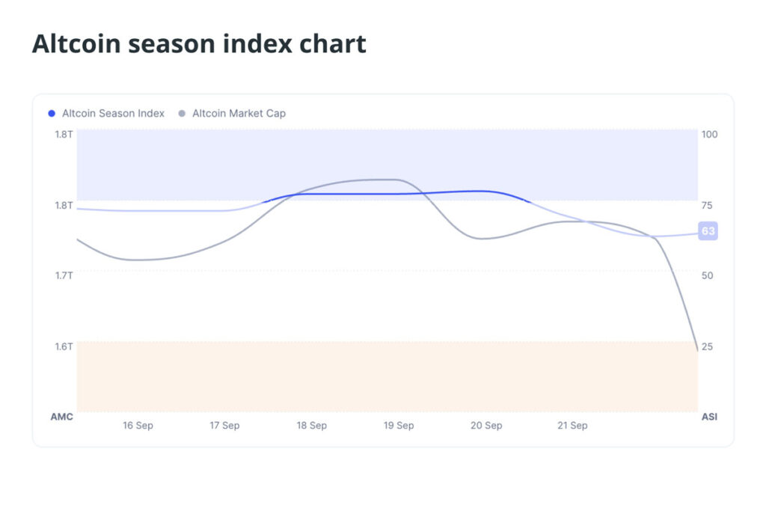Click the 1.7T left axis label
The image size is (766, 532).
62,275
